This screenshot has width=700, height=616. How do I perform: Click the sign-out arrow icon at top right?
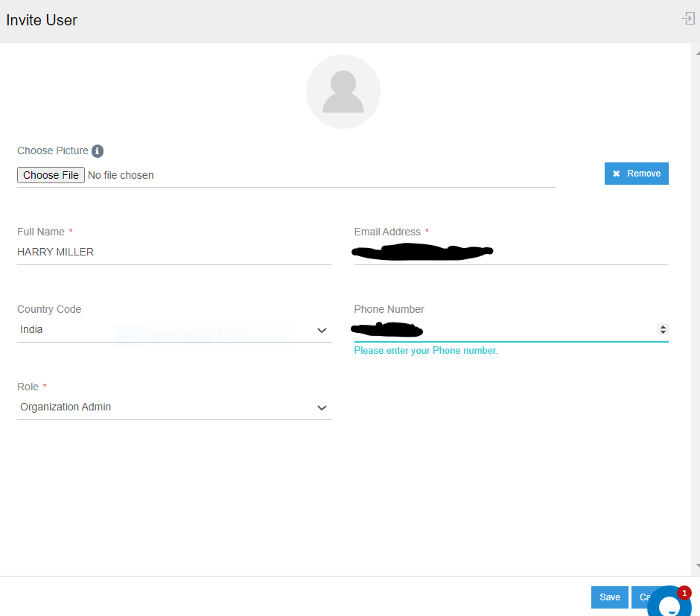pos(687,18)
